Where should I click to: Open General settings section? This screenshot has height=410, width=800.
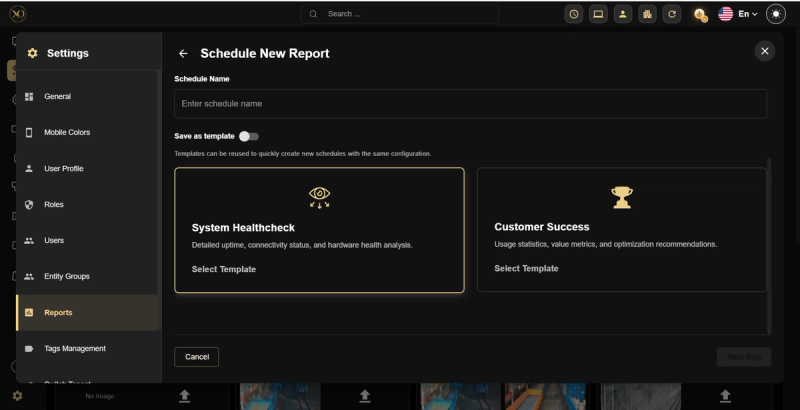click(x=87, y=96)
